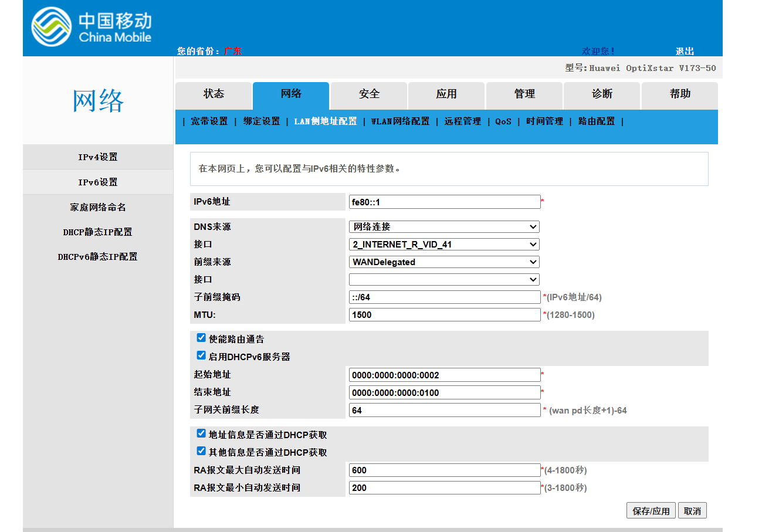Select 宽带设置 in the submenu
The height and width of the screenshot is (532, 762).
point(209,121)
